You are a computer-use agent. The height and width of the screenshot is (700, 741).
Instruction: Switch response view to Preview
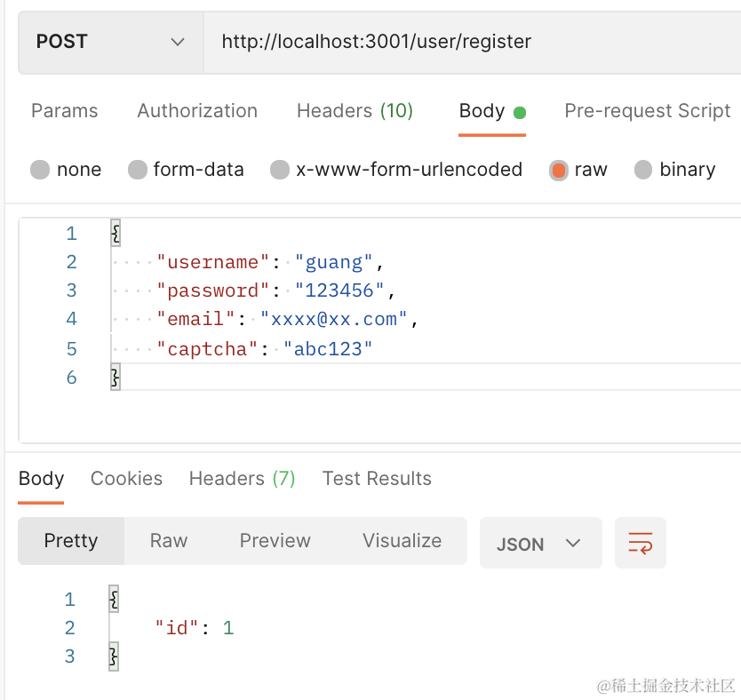(x=275, y=541)
